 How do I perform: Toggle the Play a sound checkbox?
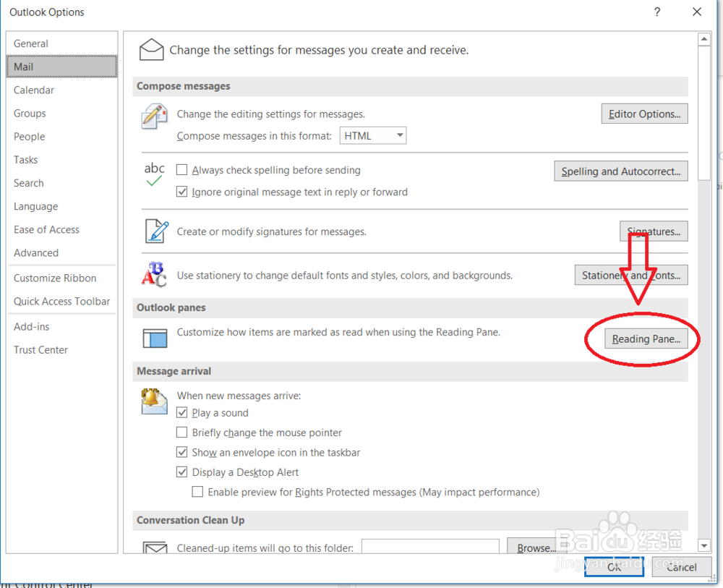click(182, 412)
